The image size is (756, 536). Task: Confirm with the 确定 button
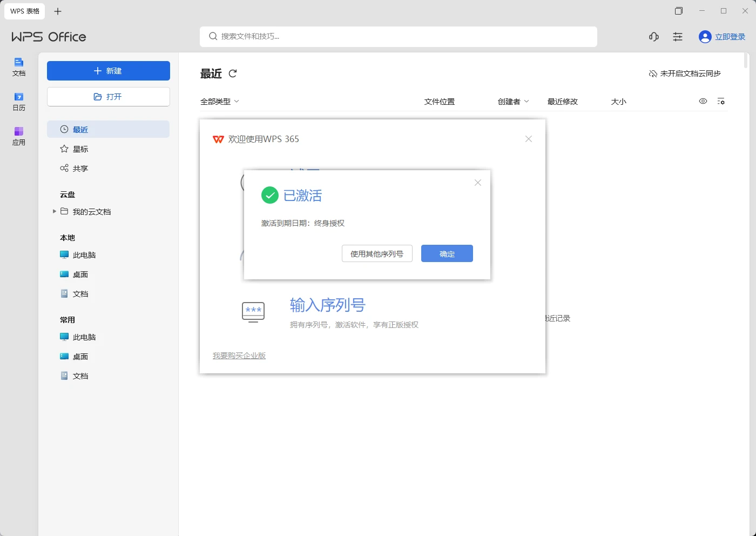coord(447,253)
